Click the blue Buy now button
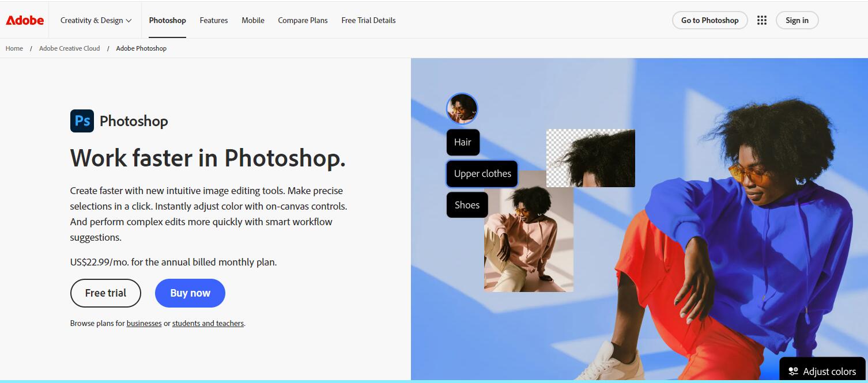 [190, 293]
